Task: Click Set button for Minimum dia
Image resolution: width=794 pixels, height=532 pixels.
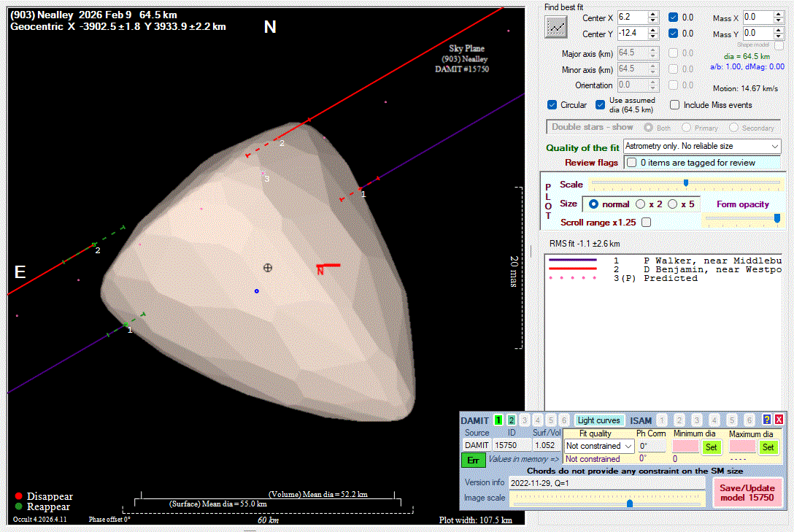Action: [710, 447]
